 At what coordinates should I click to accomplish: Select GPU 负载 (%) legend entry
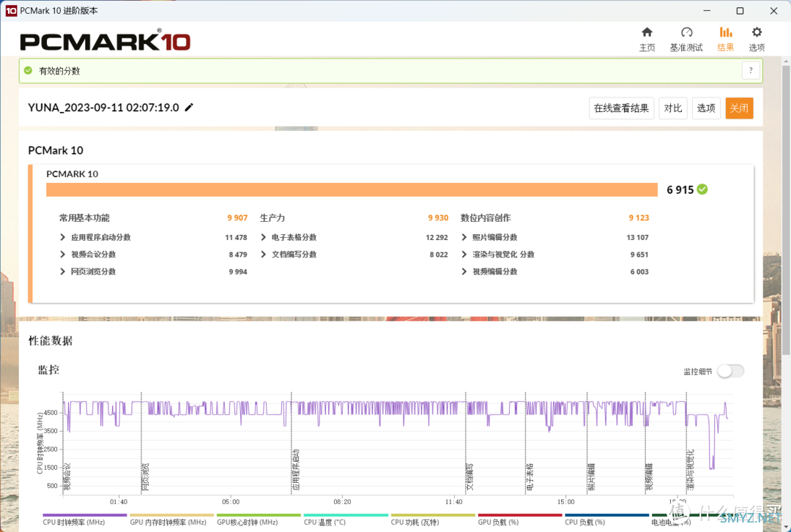(x=520, y=520)
